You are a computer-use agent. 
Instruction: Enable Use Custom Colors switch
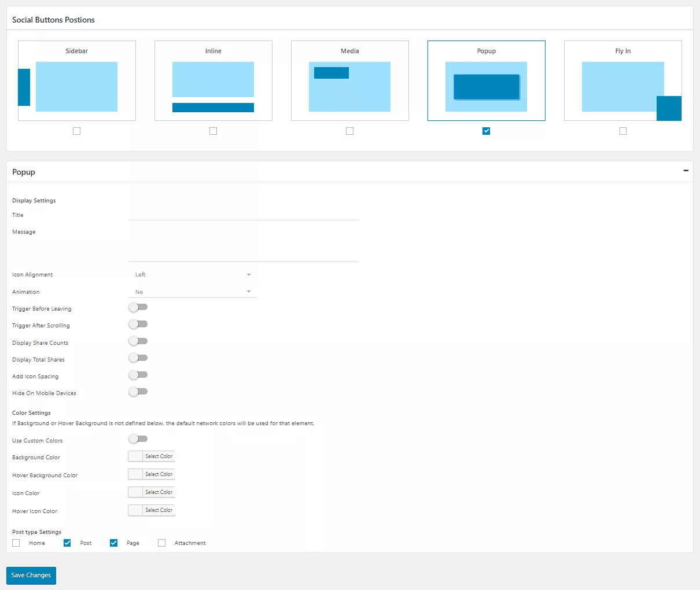click(138, 439)
